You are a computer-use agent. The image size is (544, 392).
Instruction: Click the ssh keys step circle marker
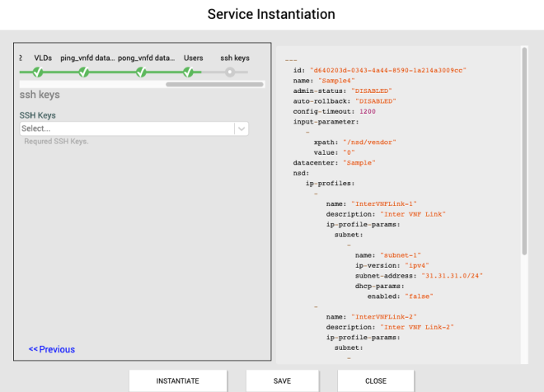(230, 72)
